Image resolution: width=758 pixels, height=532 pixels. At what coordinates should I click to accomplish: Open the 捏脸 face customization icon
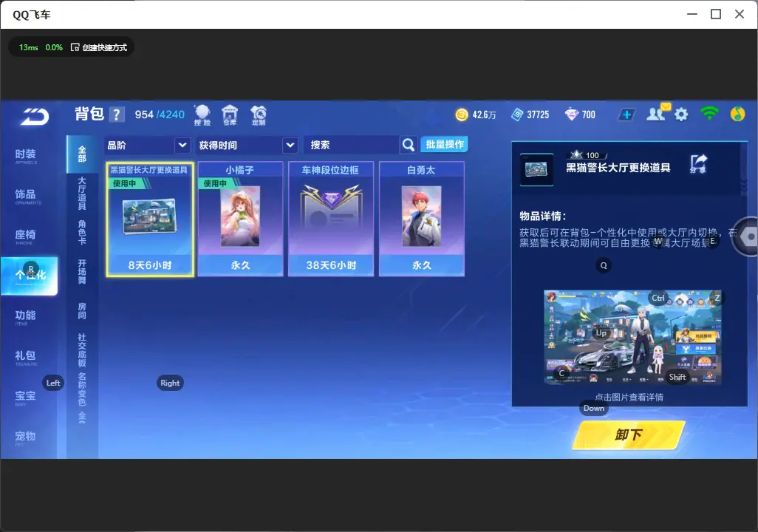click(202, 115)
